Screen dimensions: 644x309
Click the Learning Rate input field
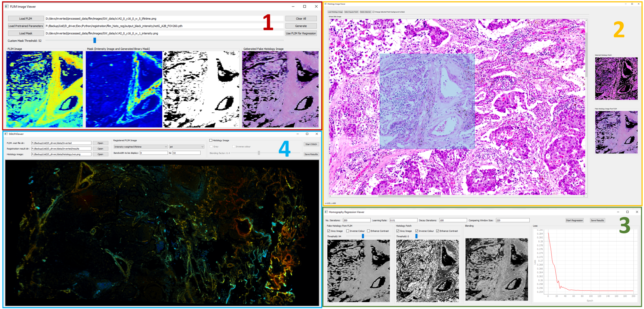coord(403,220)
